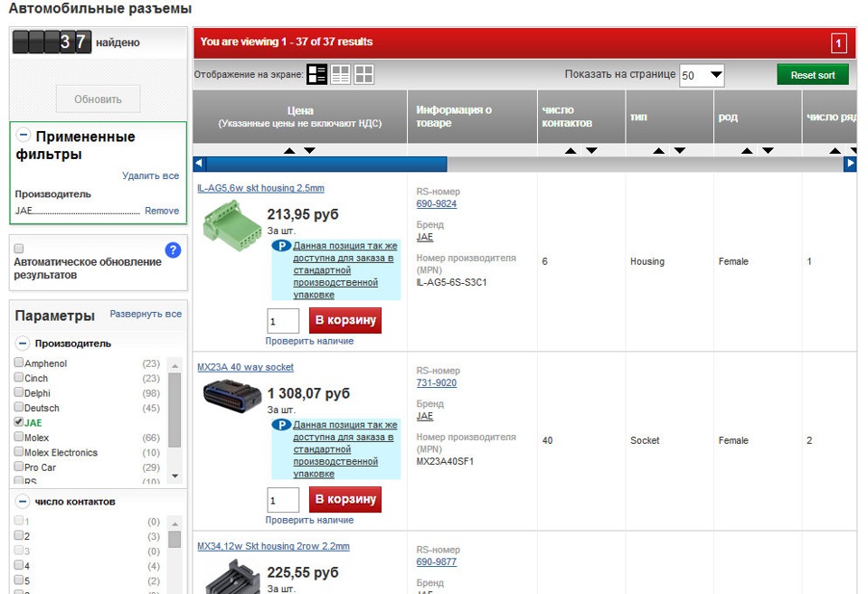Open results per page dropdown showing 50
The image size is (868, 594).
(x=702, y=75)
